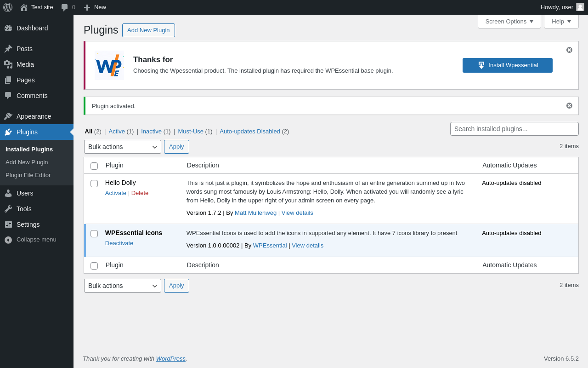Click the top Apply button
Screen dimensions: 588x368
(x=176, y=147)
